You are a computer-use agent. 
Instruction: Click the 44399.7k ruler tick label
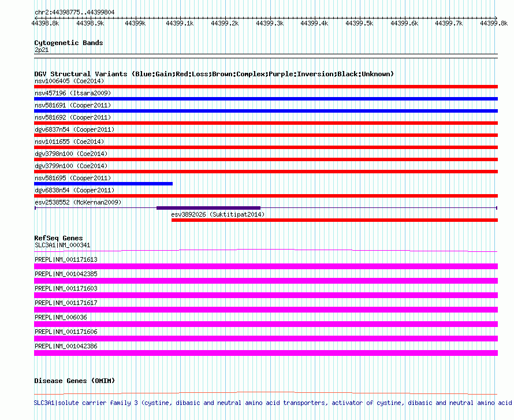[x=449, y=23]
